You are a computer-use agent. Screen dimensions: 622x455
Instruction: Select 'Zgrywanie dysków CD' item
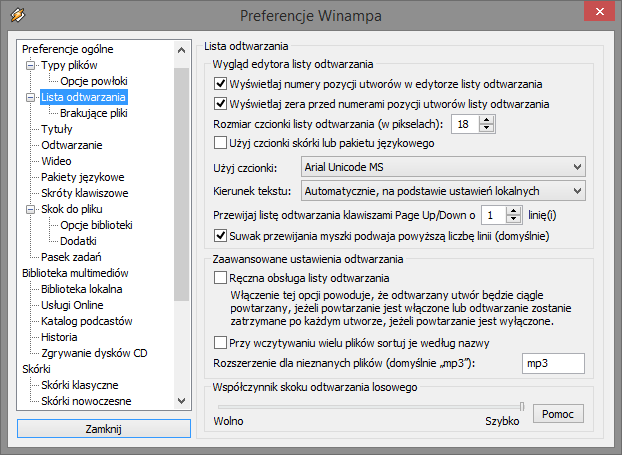pyautogui.click(x=94, y=353)
